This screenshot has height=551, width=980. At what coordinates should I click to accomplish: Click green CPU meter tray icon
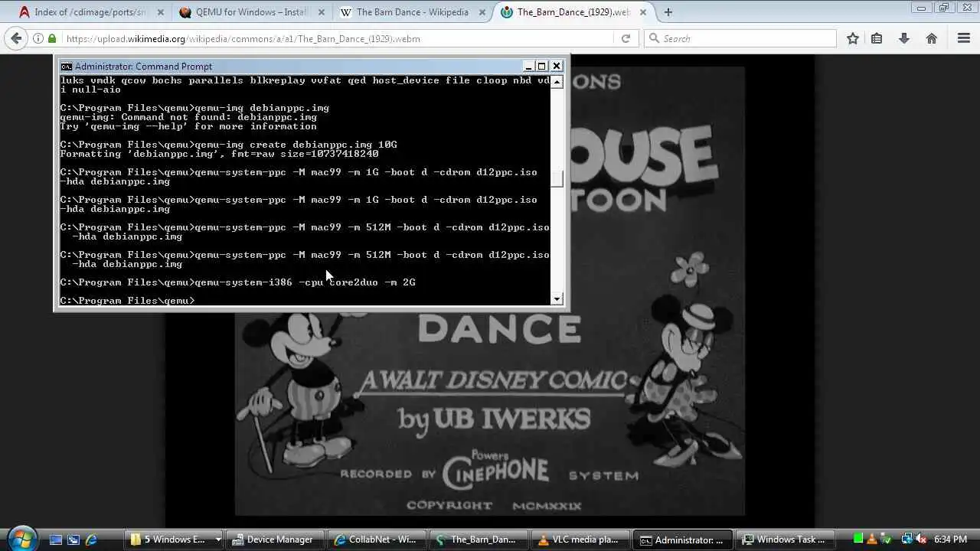858,539
